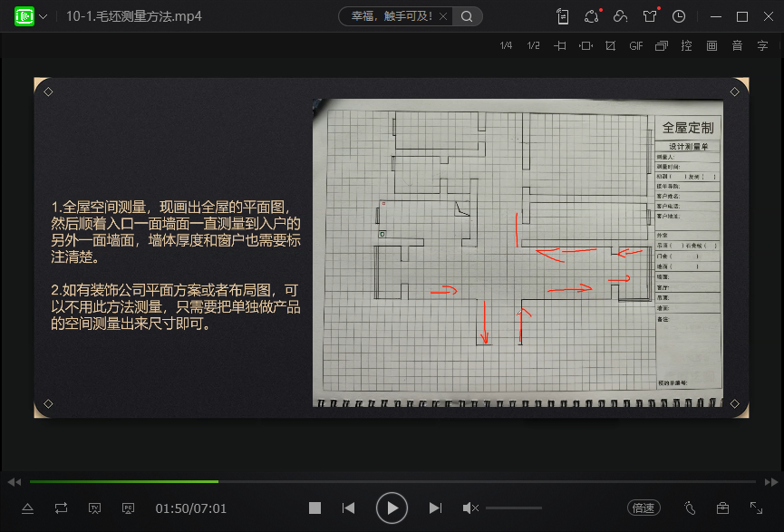784x532 pixels.
Task: Toggle loop playback mode
Action: [x=61, y=508]
